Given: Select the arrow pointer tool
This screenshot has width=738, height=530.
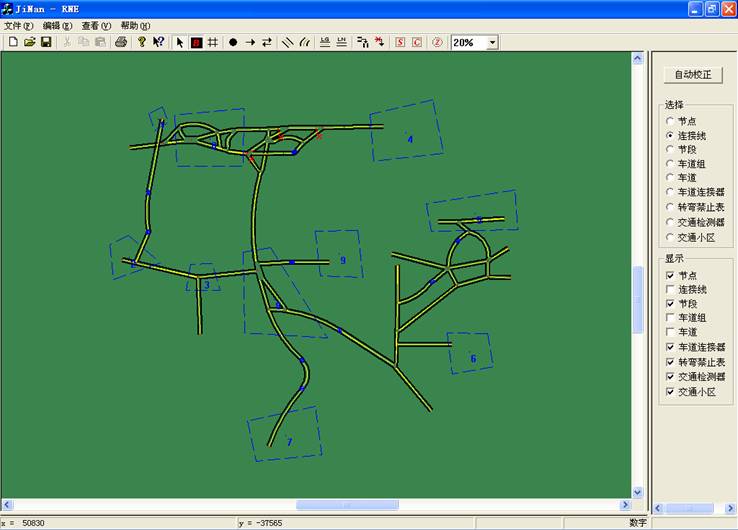Looking at the screenshot, I should (x=180, y=43).
